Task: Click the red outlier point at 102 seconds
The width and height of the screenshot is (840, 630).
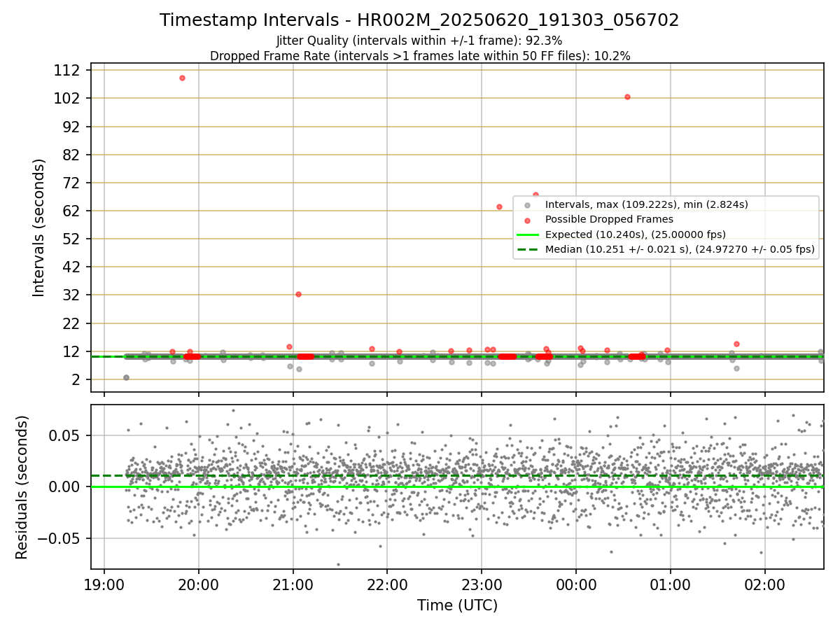Action: [627, 97]
